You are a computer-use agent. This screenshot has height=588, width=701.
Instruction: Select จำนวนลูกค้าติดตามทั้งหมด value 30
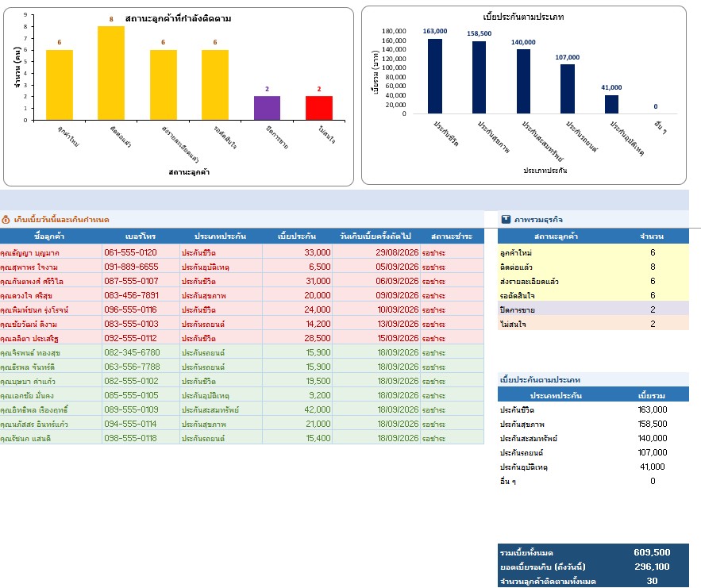(653, 581)
